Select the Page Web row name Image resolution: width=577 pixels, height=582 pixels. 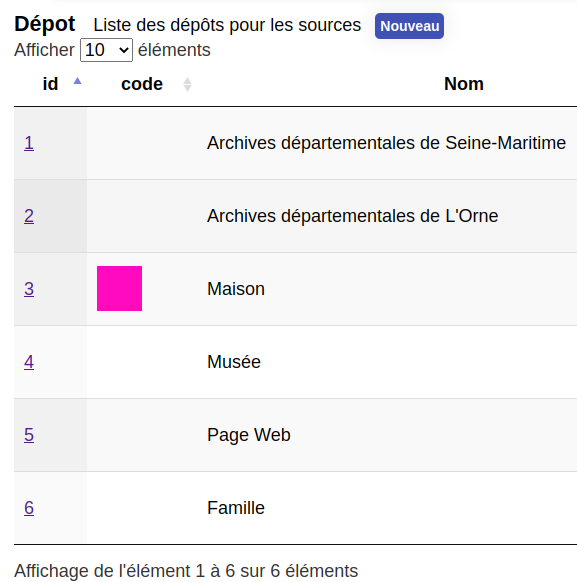click(249, 435)
